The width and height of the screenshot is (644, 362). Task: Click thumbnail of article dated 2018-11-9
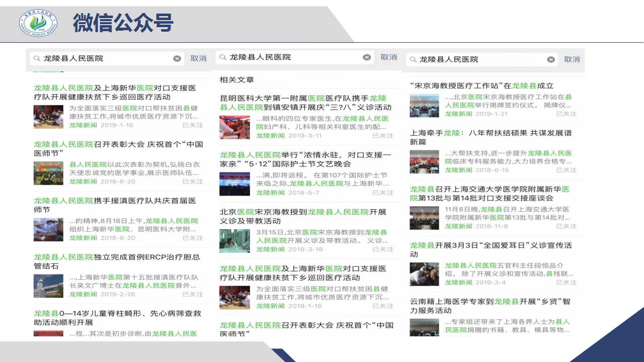tap(424, 218)
